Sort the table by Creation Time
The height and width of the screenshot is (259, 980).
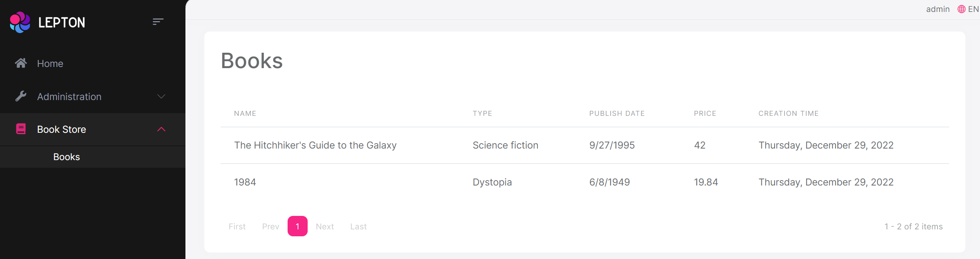point(788,113)
